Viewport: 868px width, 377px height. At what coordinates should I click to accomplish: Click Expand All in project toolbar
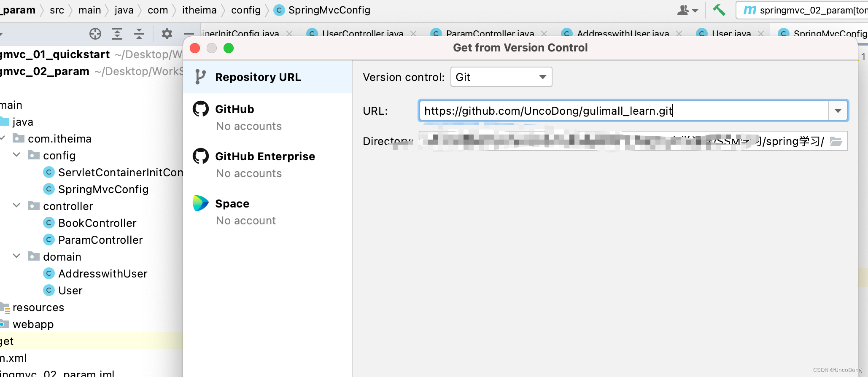(x=117, y=34)
